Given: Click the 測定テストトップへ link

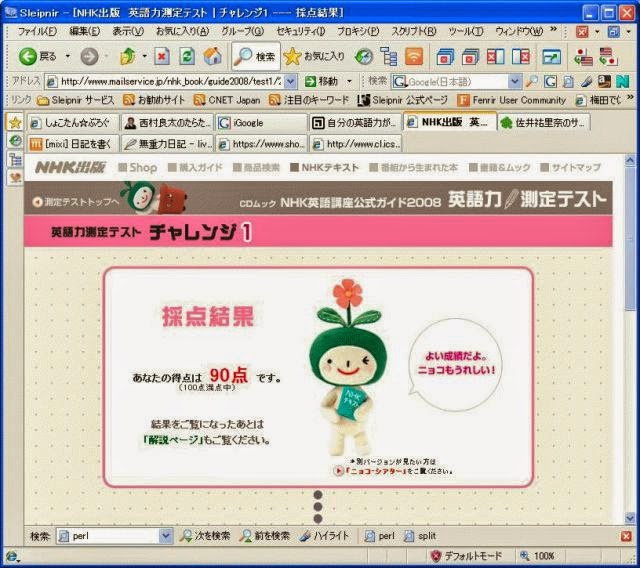Looking at the screenshot, I should (77, 202).
